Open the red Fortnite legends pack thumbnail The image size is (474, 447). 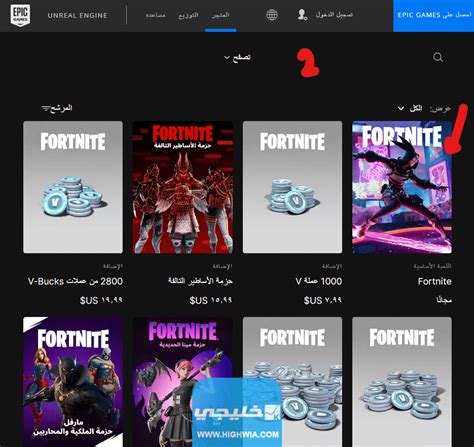tap(183, 187)
